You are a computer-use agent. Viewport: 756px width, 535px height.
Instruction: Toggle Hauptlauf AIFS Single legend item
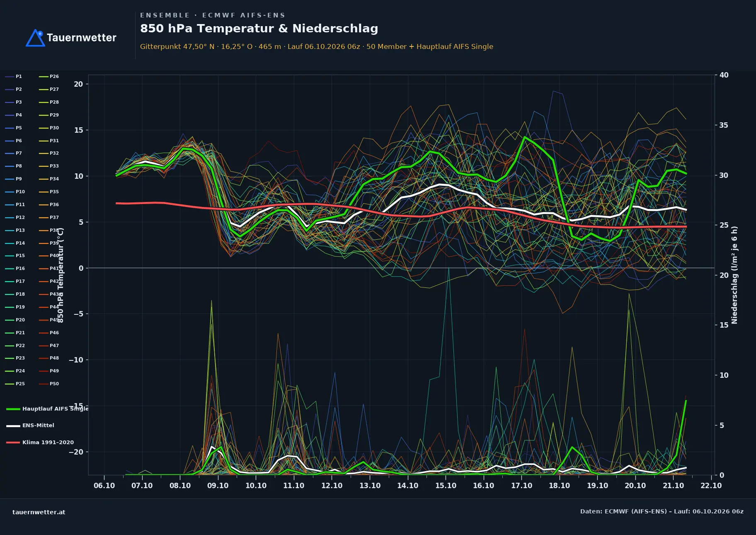tap(47, 409)
